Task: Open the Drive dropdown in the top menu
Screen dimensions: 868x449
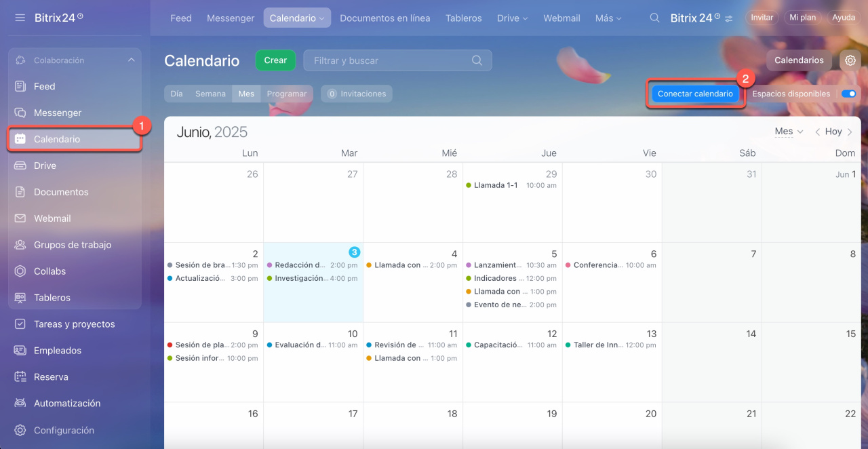Action: 512,18
